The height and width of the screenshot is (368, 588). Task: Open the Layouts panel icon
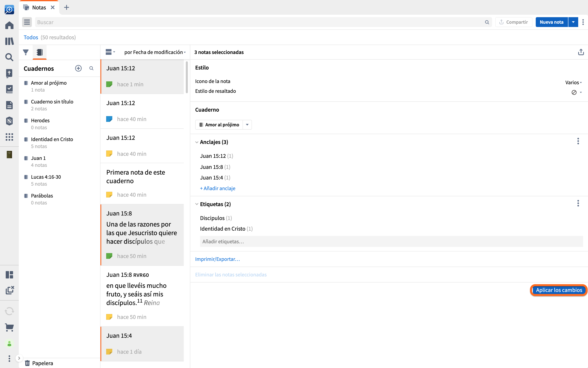click(x=9, y=275)
